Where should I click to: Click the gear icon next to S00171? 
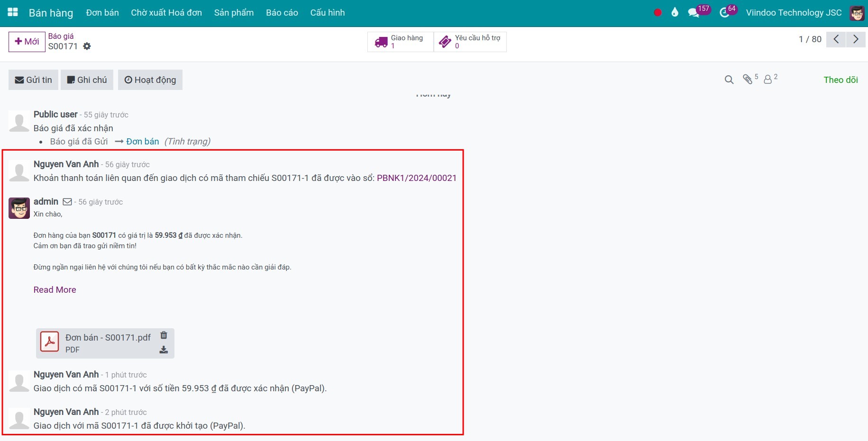pos(87,46)
